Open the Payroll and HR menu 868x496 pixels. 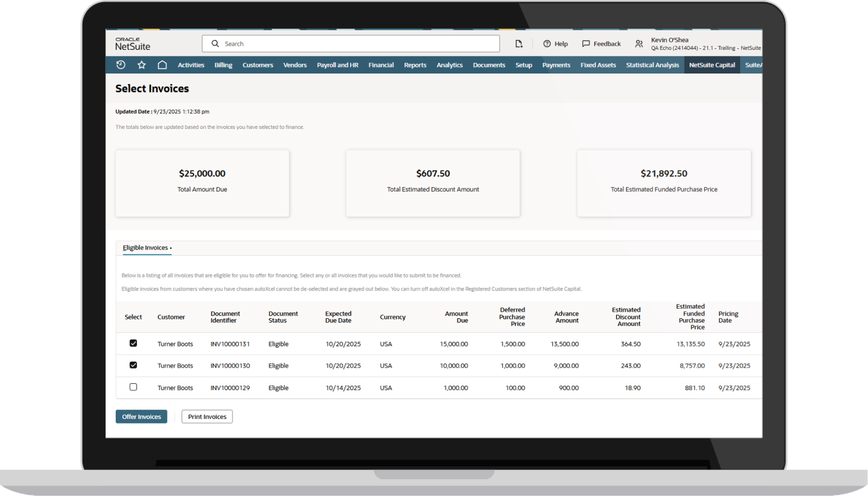click(337, 64)
